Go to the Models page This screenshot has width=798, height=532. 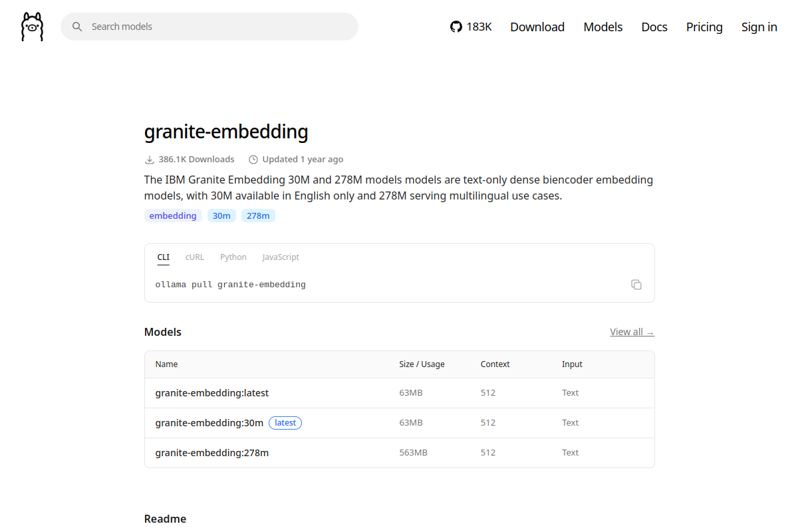[603, 27]
